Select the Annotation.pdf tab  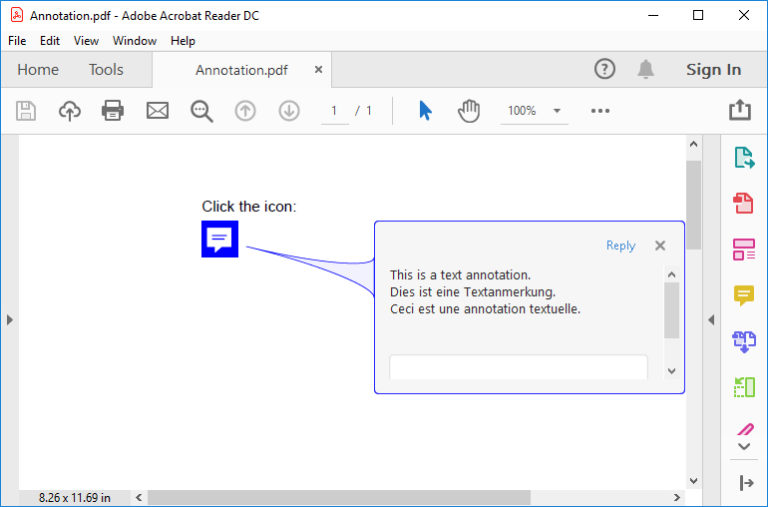pos(241,70)
